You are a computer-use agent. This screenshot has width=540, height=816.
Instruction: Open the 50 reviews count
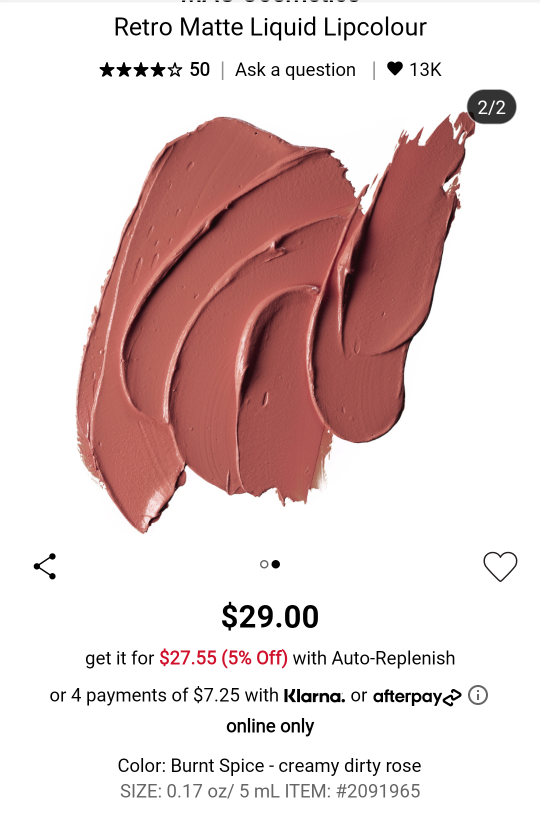click(199, 70)
